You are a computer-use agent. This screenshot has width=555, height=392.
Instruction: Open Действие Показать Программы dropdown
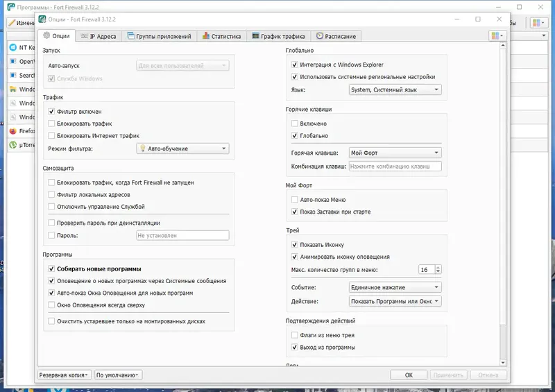(395, 301)
